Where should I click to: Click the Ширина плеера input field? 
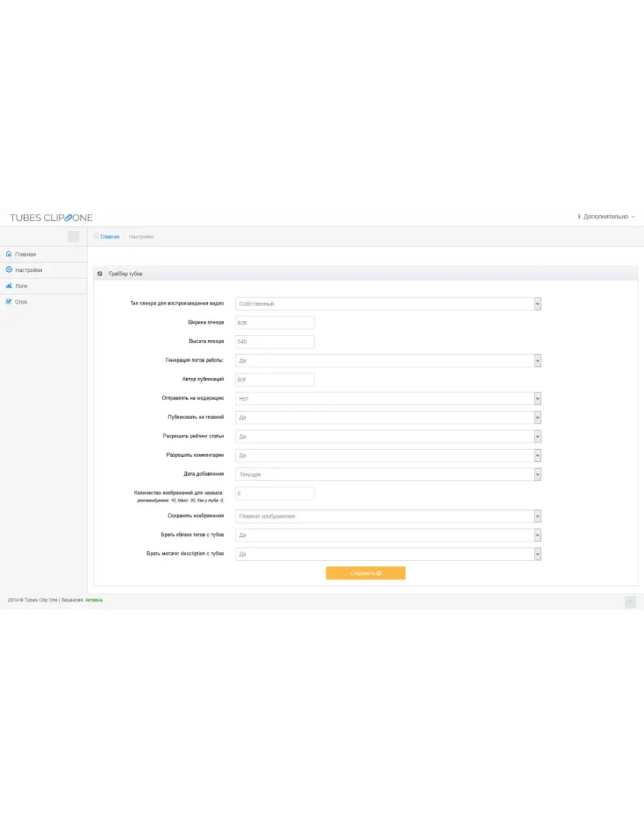(x=275, y=323)
